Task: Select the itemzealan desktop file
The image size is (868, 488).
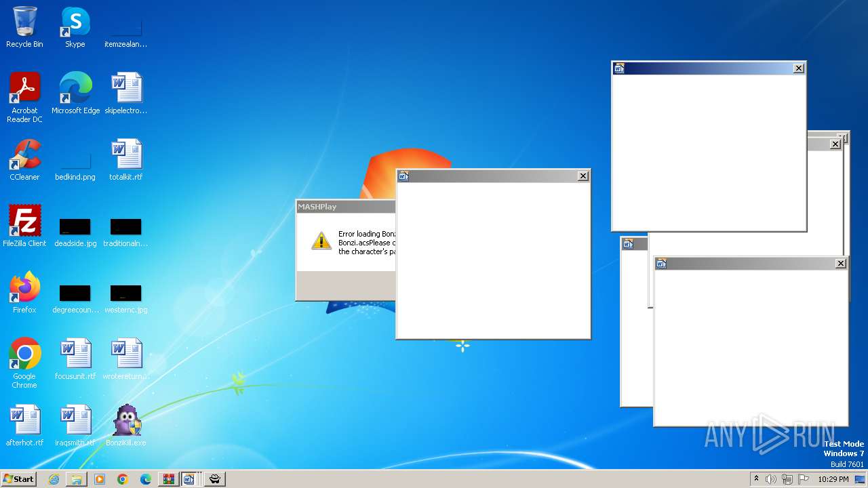Action: click(126, 27)
